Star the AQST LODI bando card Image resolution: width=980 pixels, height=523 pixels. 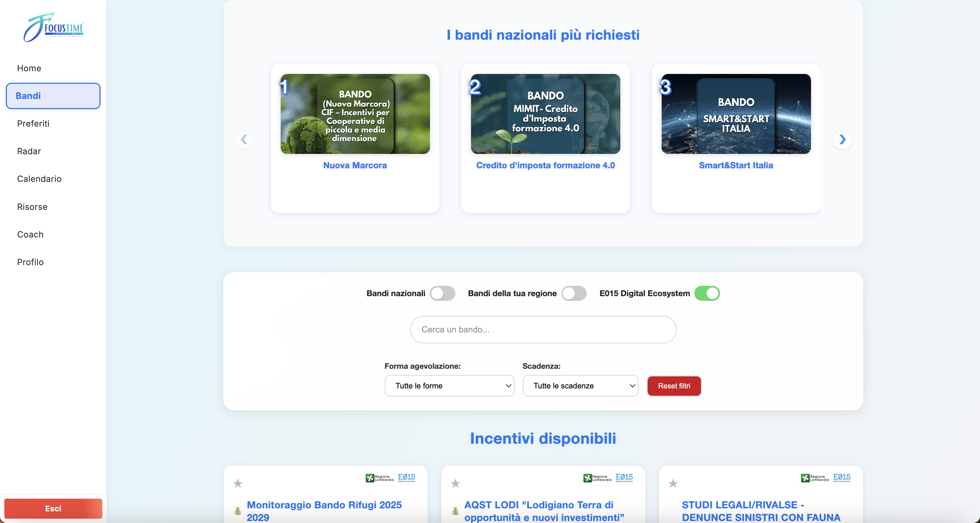coord(455,483)
